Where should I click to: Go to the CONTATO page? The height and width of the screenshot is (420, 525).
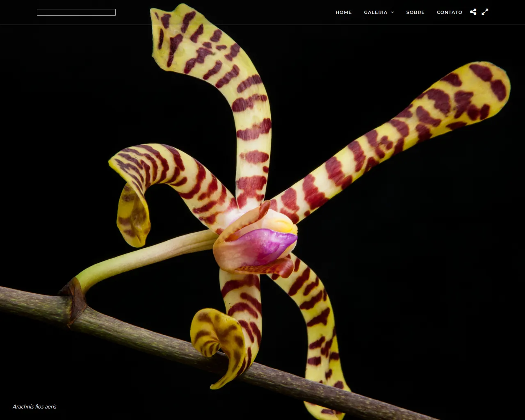[450, 12]
